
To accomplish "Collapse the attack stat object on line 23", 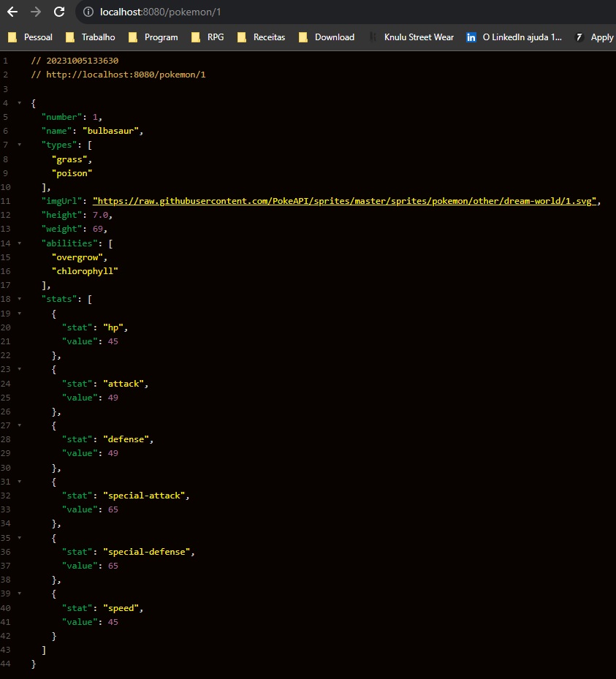I will pos(20,369).
